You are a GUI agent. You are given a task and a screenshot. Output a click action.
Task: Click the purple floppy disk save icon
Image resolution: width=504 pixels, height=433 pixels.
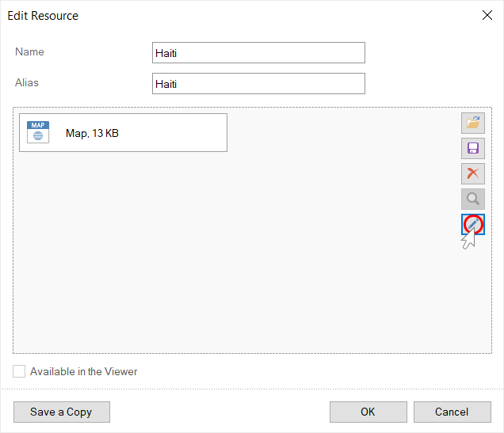coord(473,148)
